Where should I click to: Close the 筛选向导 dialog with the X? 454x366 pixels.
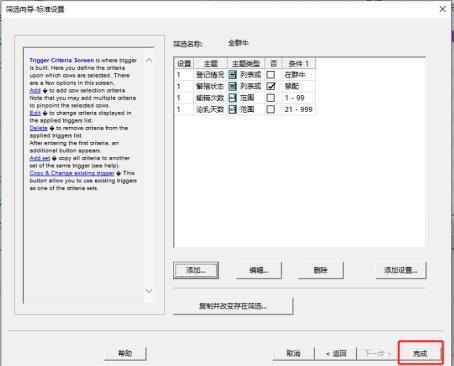click(x=443, y=9)
